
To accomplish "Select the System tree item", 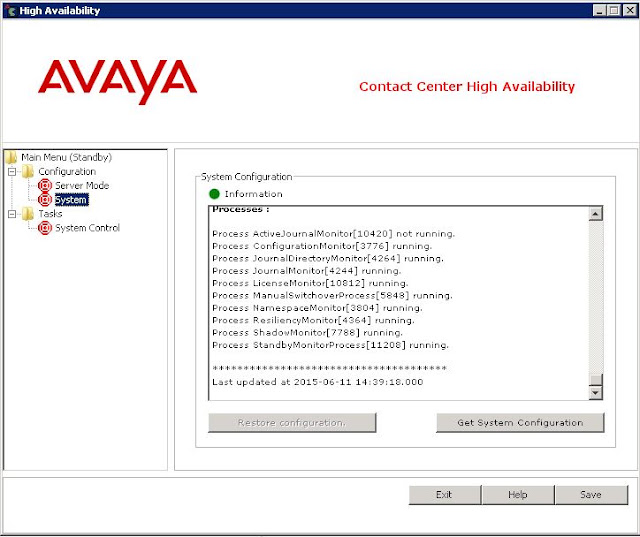I will pos(71,200).
